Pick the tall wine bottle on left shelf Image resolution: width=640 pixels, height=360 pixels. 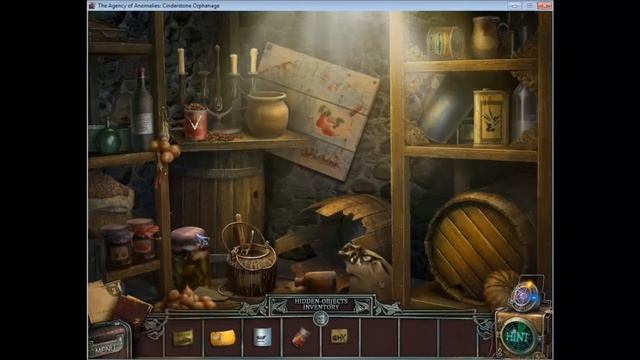coord(142,108)
